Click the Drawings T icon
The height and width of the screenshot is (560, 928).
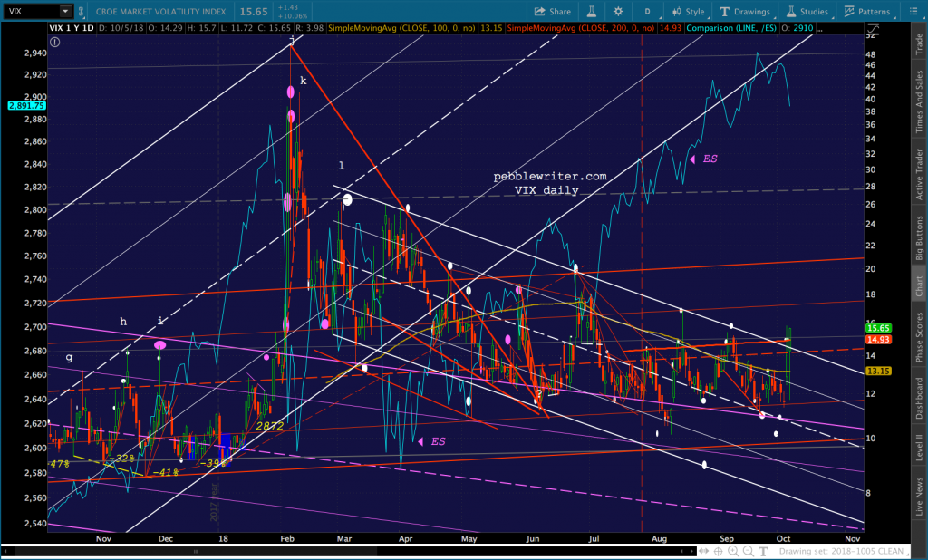[724, 11]
